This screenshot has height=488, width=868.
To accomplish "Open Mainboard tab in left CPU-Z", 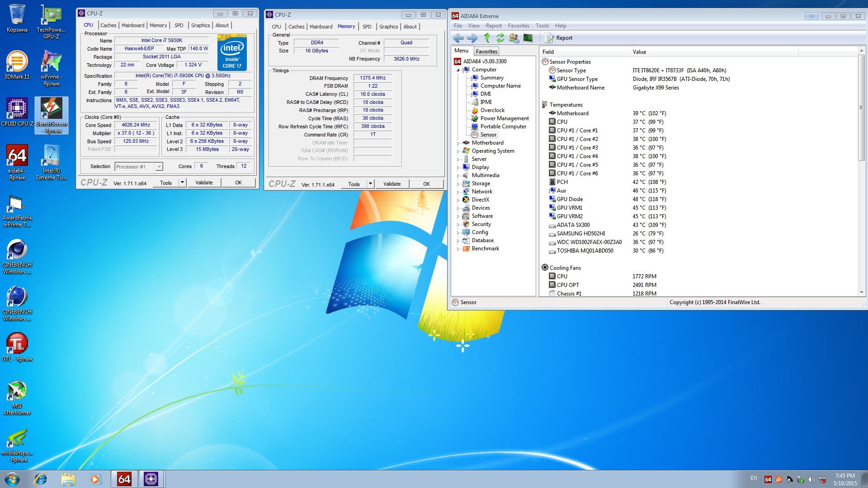I will tap(133, 25).
